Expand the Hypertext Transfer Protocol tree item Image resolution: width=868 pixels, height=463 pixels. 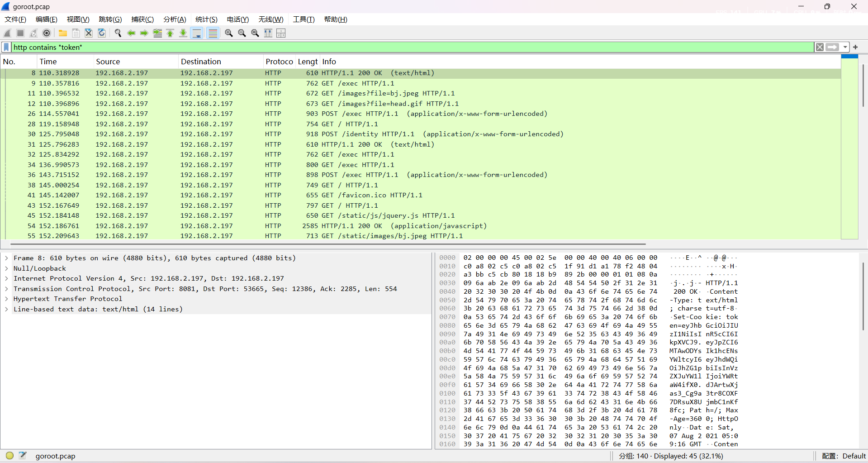[x=6, y=299]
